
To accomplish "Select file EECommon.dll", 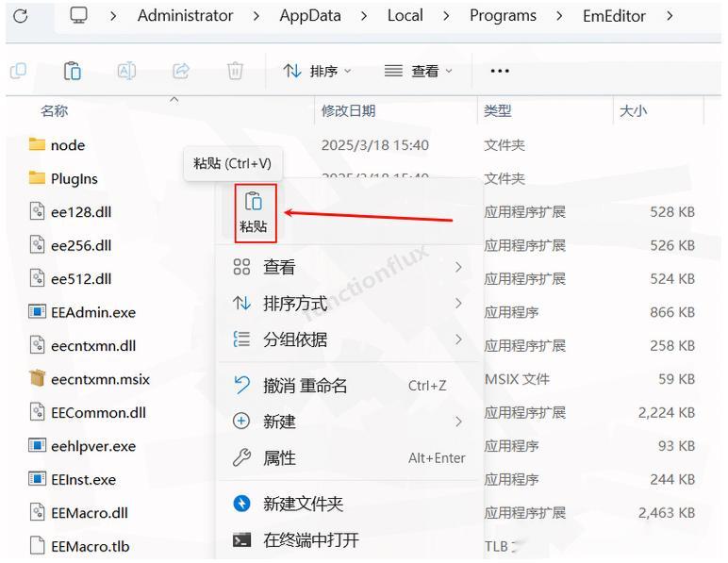I will [98, 413].
